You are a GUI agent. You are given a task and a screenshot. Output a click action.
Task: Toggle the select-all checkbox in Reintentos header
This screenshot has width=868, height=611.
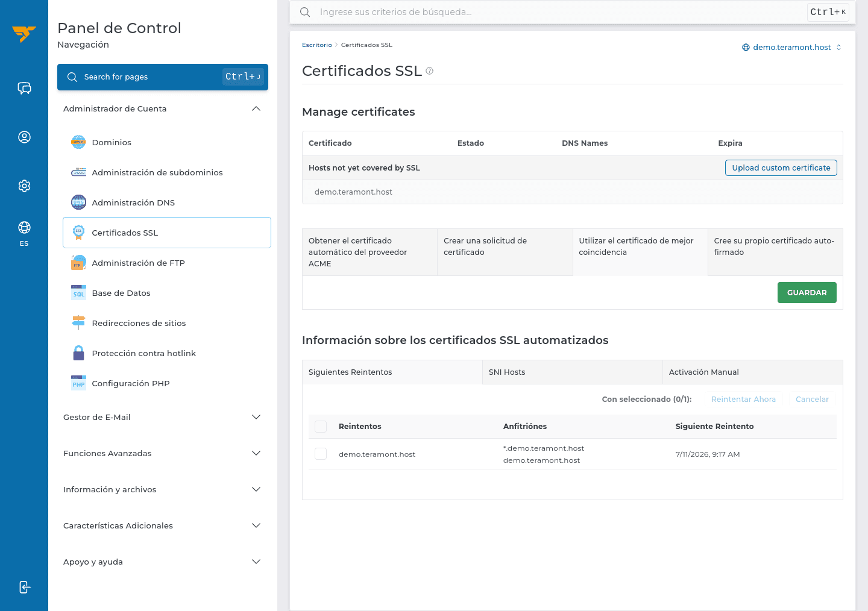[321, 427]
